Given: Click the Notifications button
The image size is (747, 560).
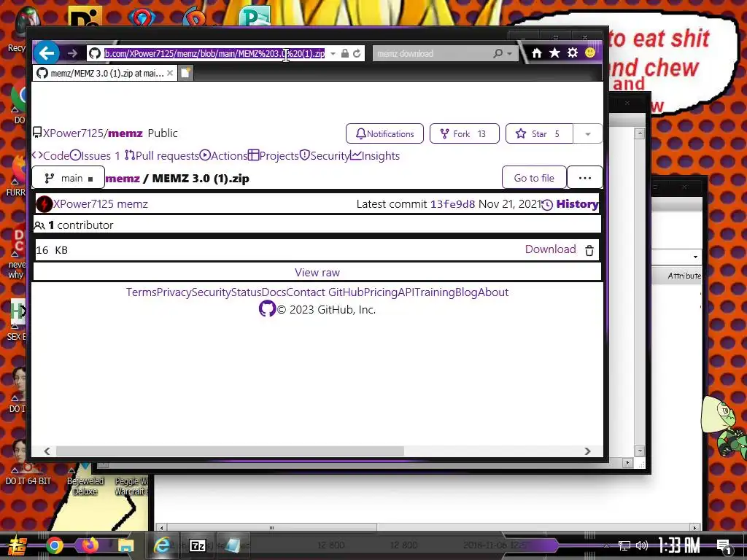Looking at the screenshot, I should click(384, 134).
